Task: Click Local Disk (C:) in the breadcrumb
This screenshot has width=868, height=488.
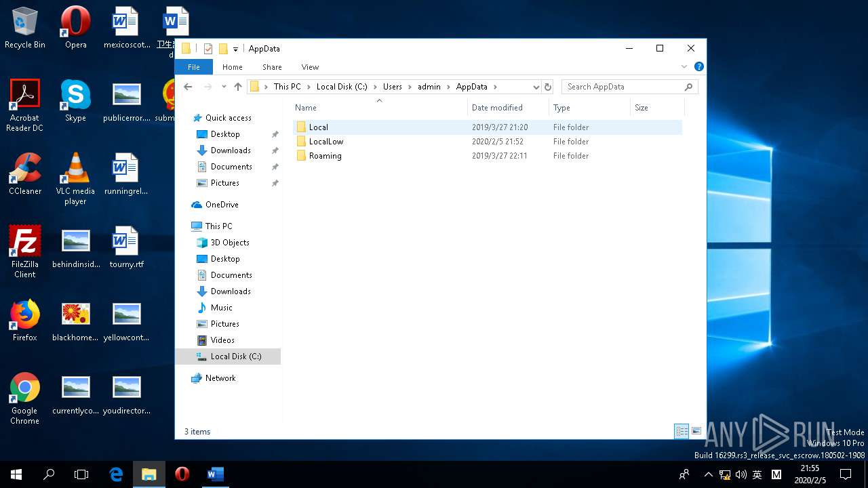Action: (342, 87)
